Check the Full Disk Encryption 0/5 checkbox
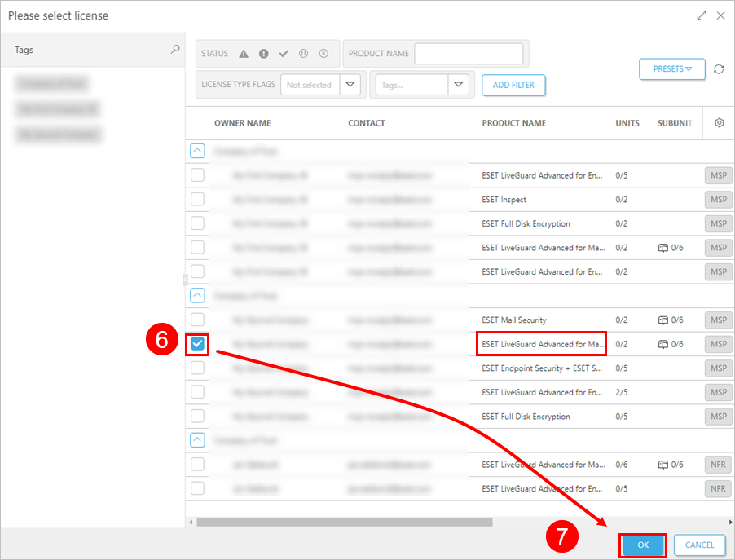This screenshot has height=560, width=735. point(197,417)
